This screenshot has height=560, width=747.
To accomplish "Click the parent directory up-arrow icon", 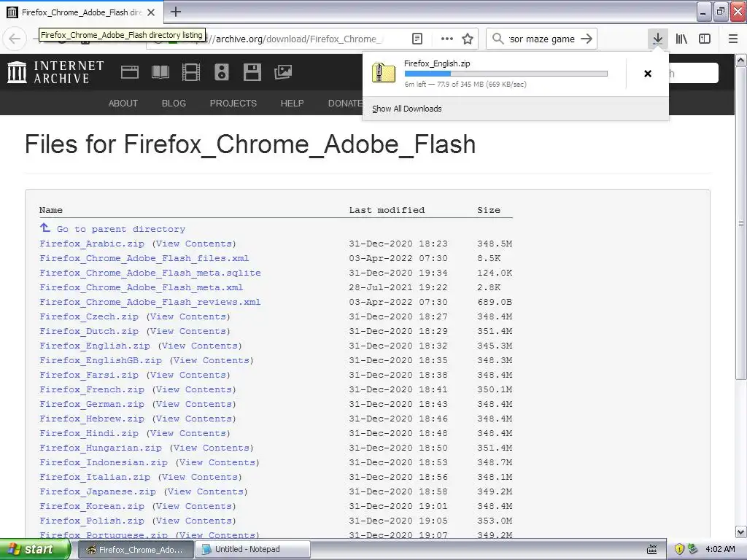I will (x=44, y=227).
